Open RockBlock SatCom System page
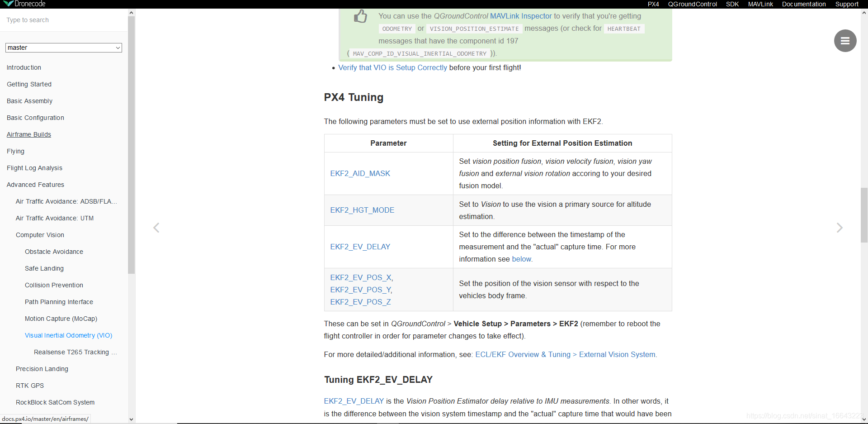 click(55, 402)
